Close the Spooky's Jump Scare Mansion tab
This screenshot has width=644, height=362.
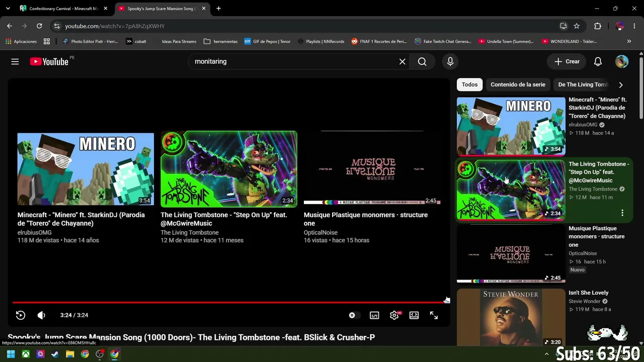pos(204,9)
